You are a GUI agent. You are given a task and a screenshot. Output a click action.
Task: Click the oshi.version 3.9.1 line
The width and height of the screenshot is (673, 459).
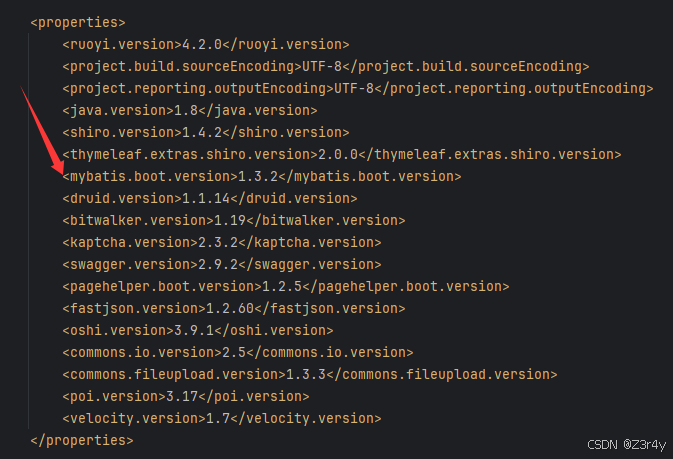coord(198,330)
